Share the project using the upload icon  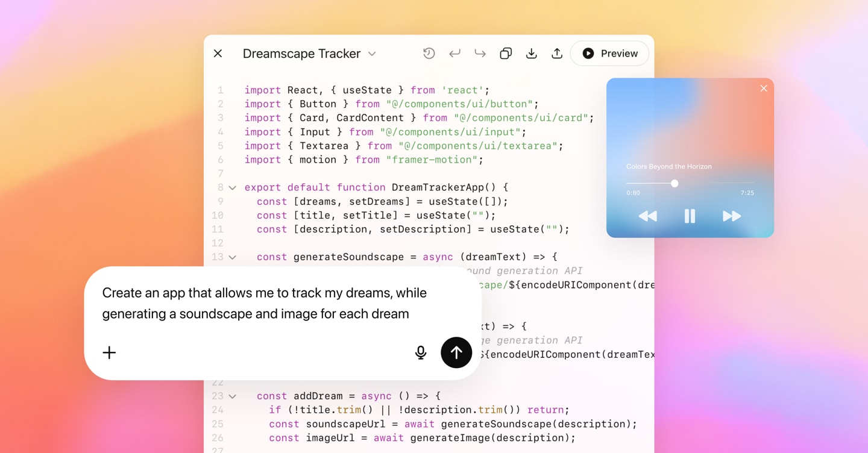click(556, 53)
